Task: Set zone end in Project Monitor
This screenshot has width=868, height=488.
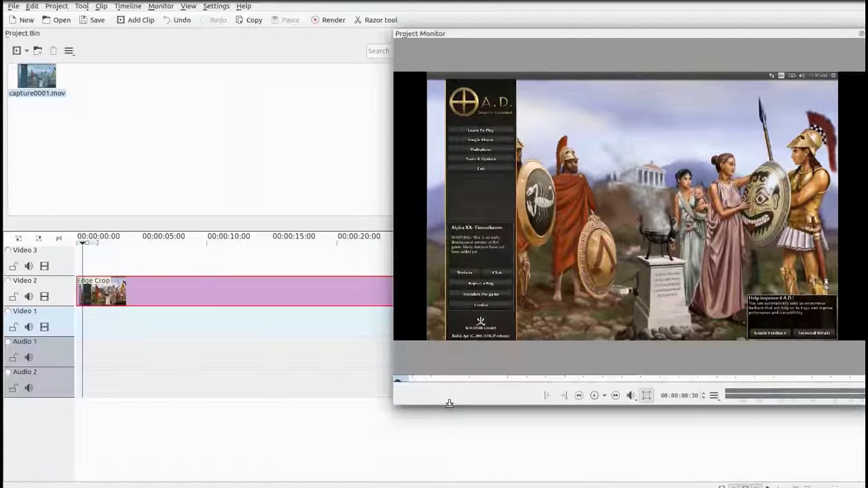Action: click(564, 396)
